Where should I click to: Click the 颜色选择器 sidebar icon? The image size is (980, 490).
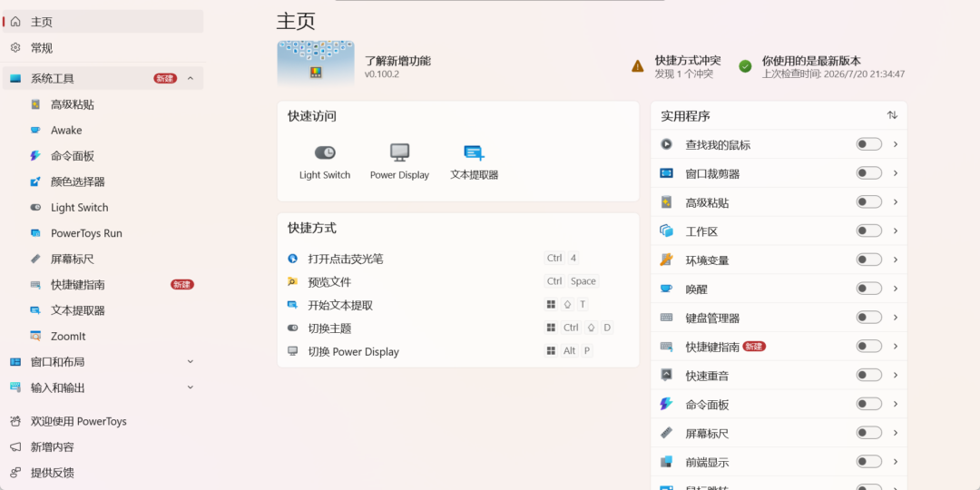(35, 181)
